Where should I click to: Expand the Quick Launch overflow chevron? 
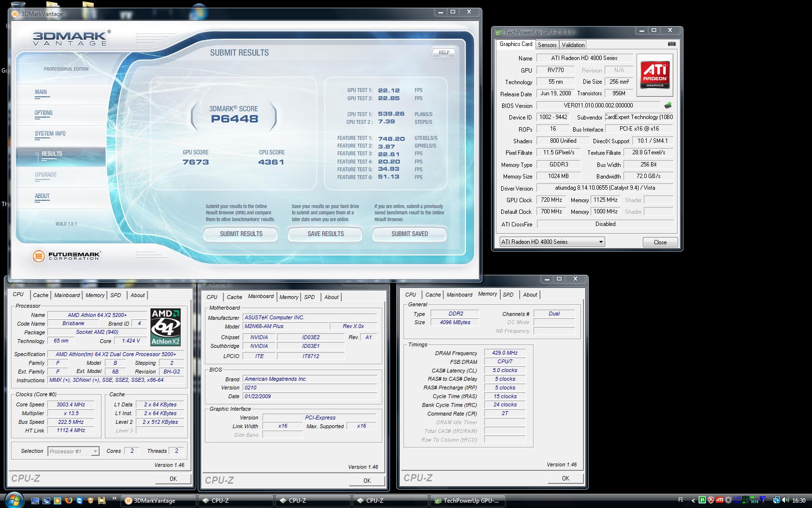tap(114, 498)
